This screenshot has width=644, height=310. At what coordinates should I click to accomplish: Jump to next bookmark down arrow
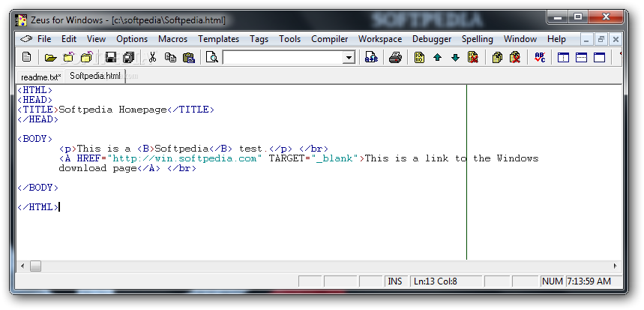(455, 57)
